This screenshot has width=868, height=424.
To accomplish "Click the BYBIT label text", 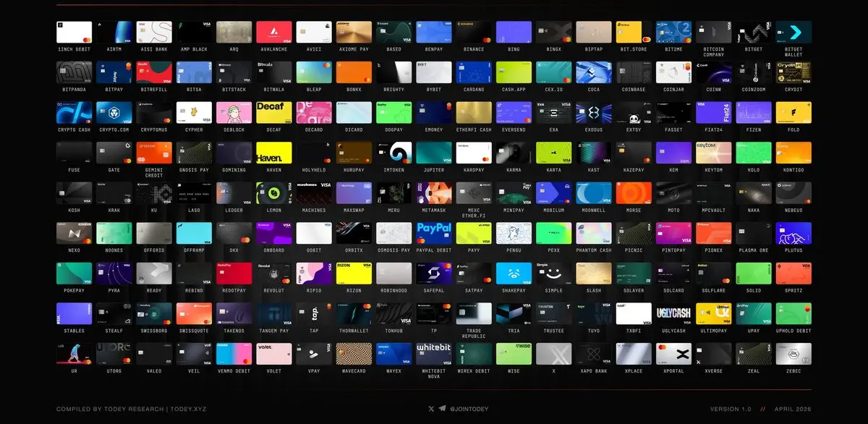I will click(x=434, y=90).
